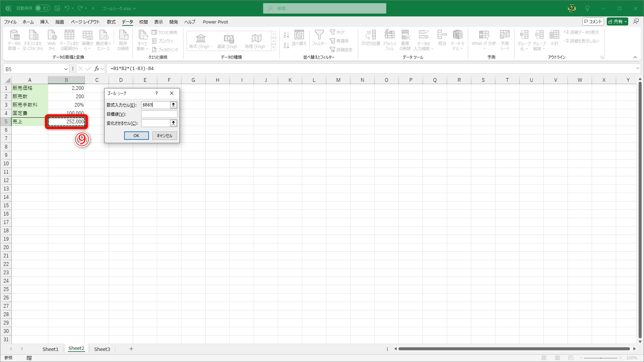This screenshot has width=644, height=362.
Task: Switch to normal view in status bar
Action: tap(544, 358)
